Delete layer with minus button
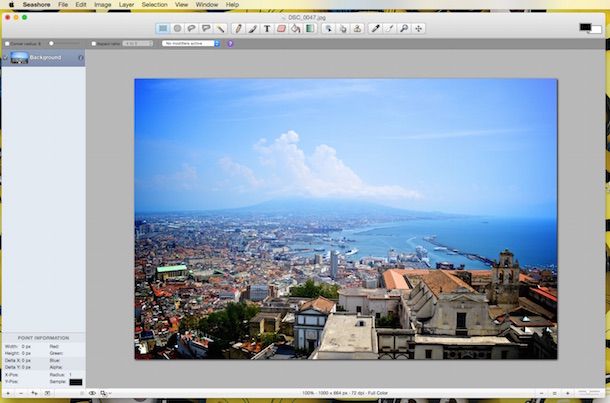Viewport: 610px width, 403px height. [21, 393]
